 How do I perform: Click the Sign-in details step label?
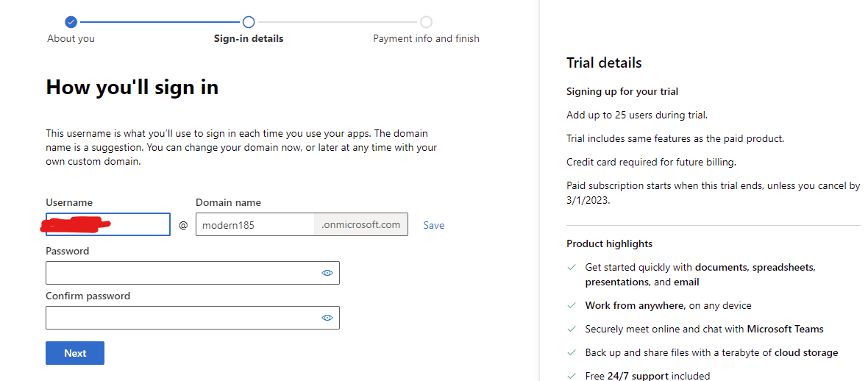click(249, 39)
